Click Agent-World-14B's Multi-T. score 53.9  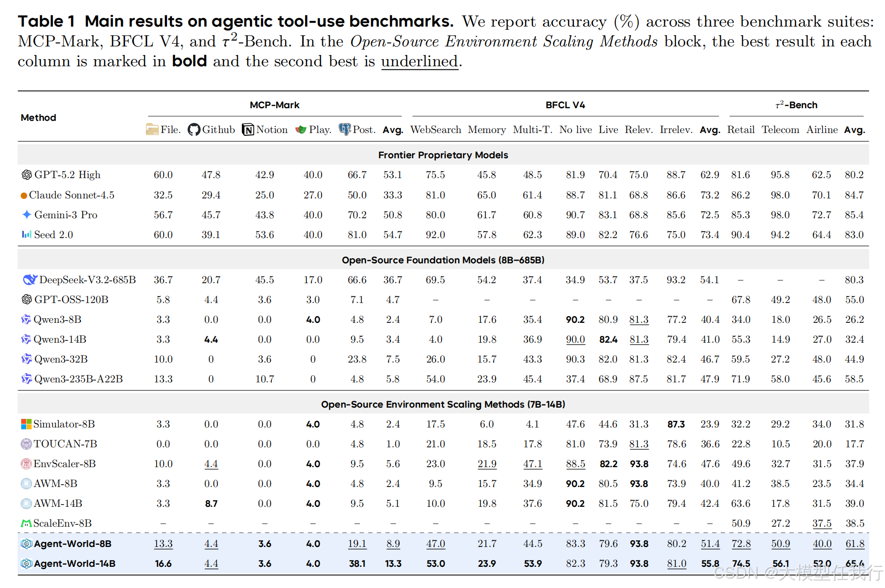point(533,564)
